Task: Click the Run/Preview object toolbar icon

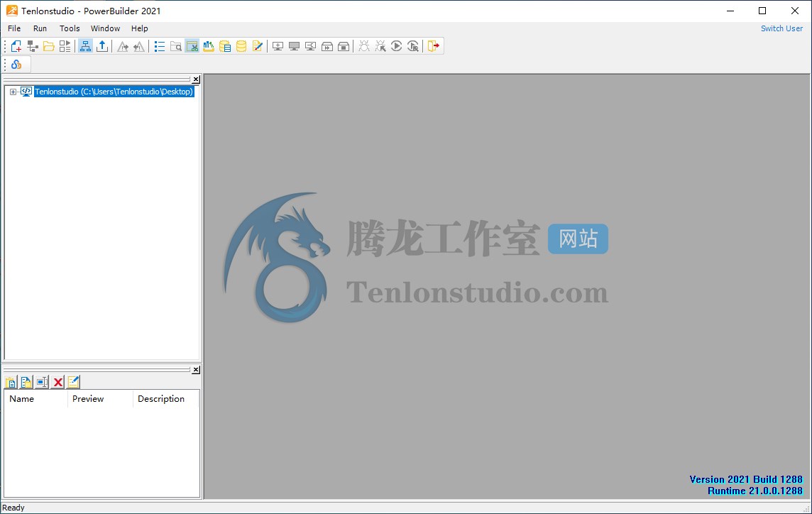Action: coord(65,47)
